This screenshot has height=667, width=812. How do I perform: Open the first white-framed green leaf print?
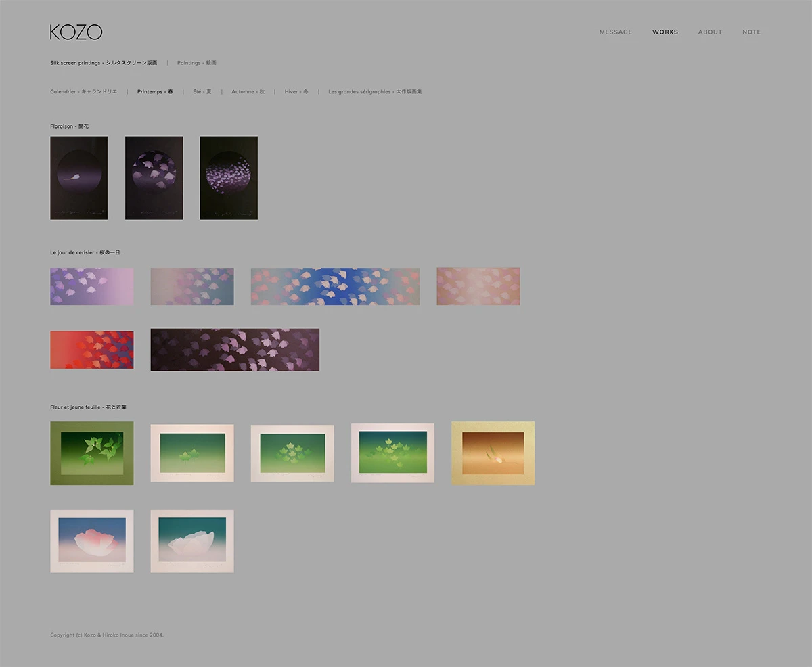coord(192,453)
